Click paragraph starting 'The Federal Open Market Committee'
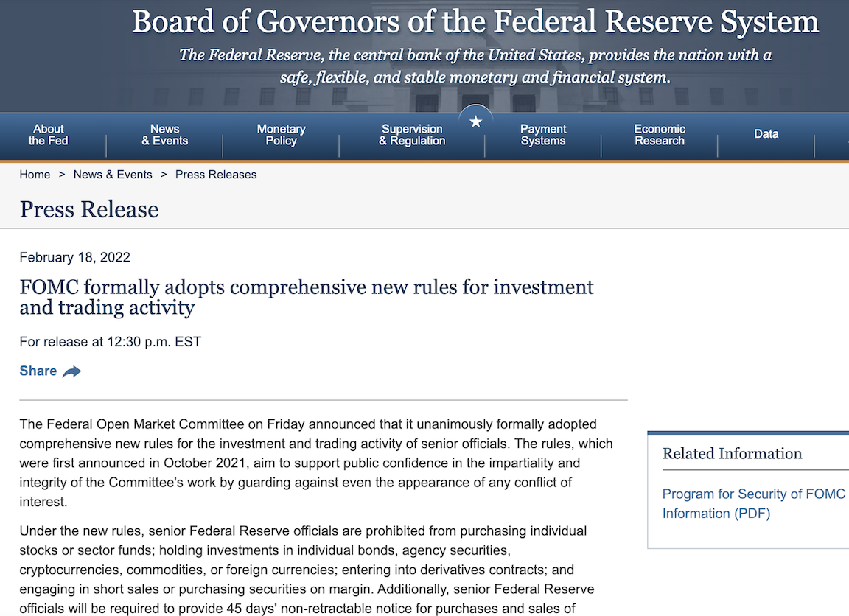Image resolution: width=849 pixels, height=616 pixels. pyautogui.click(x=316, y=463)
